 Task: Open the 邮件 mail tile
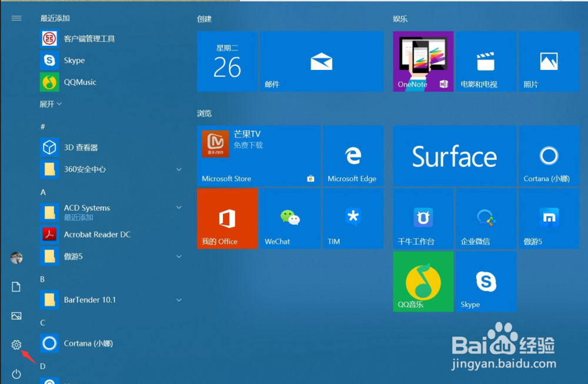coord(322,62)
